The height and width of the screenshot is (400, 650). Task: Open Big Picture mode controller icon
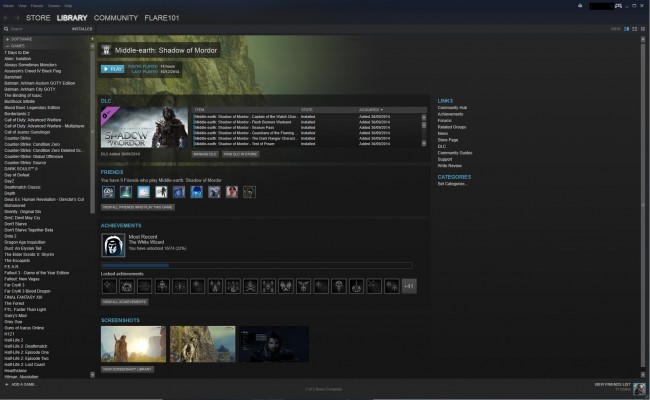click(618, 6)
